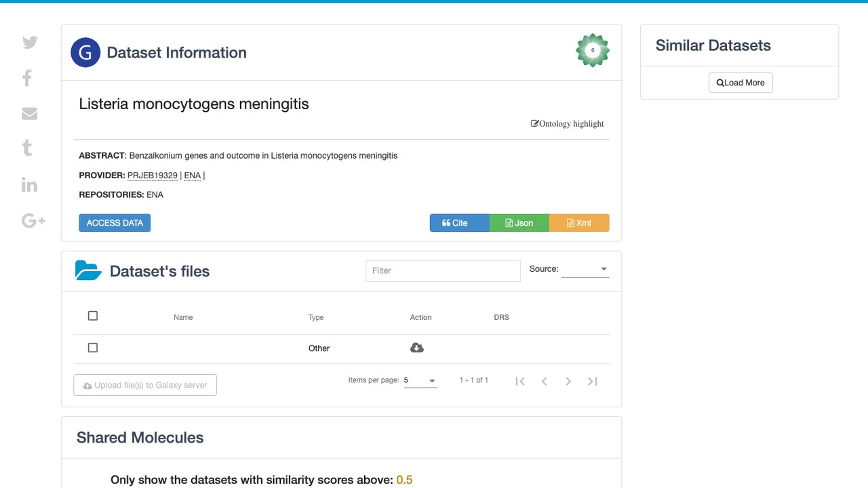
Task: Click the green flower score badge
Action: [x=593, y=50]
